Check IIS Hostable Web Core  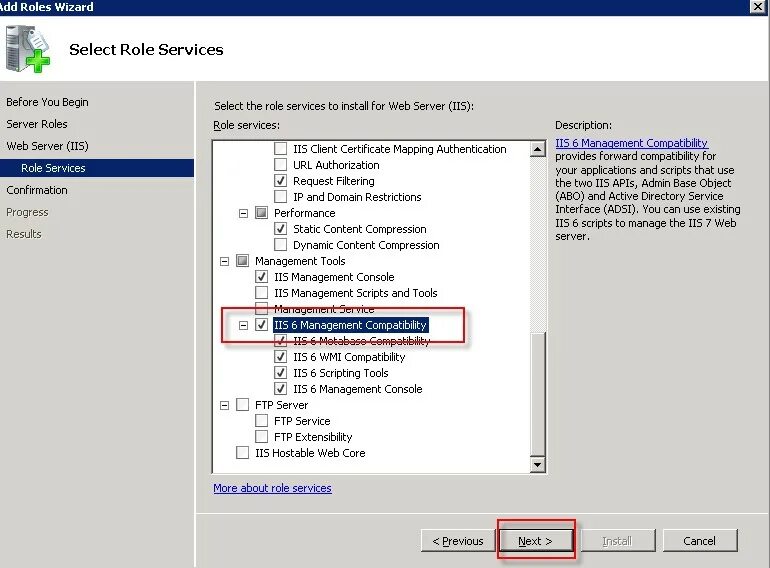(242, 453)
